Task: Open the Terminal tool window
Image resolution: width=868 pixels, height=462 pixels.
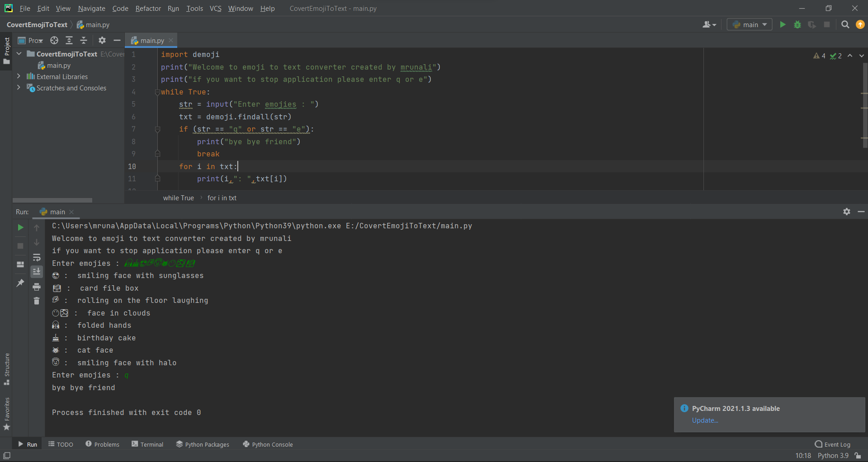Action: (x=147, y=444)
